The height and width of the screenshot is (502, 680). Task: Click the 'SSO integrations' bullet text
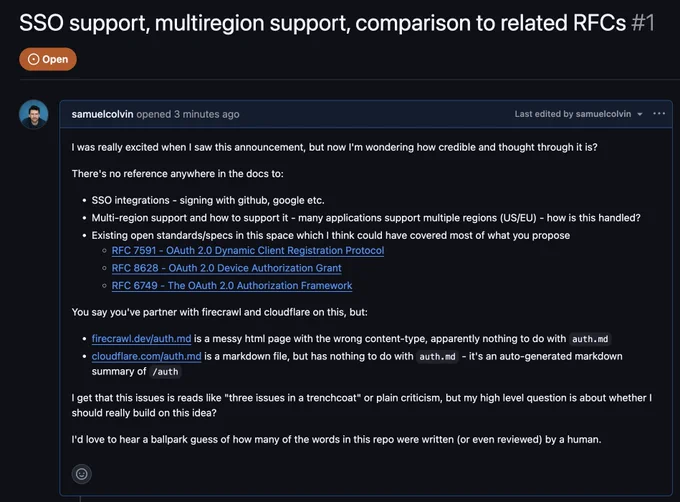click(131, 200)
